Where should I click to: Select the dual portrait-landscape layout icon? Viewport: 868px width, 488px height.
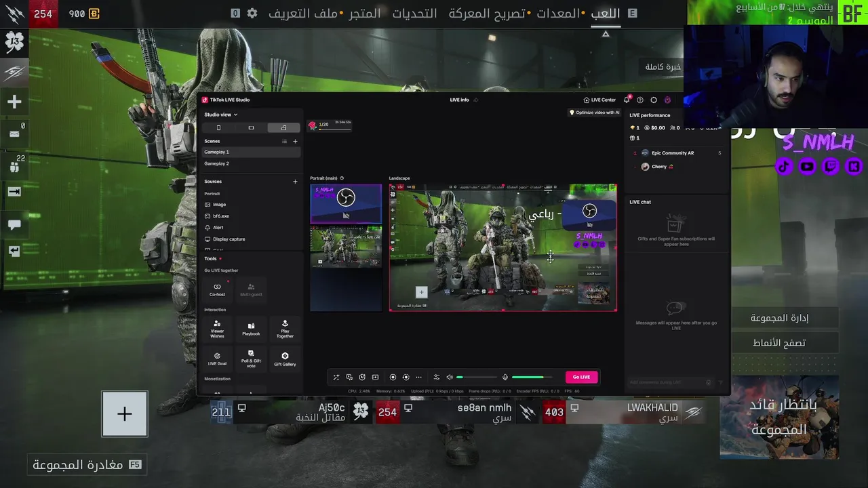(283, 127)
